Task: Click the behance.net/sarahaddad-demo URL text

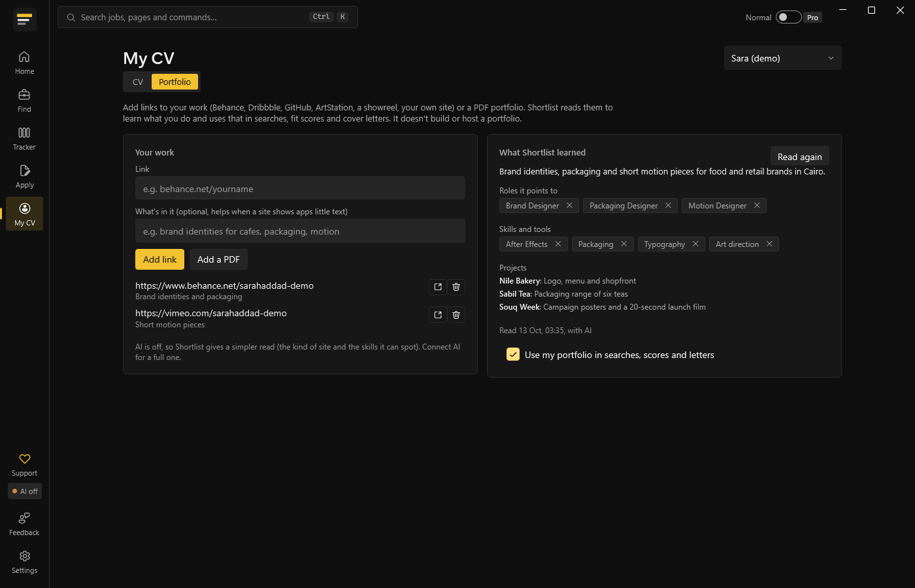Action: click(224, 286)
